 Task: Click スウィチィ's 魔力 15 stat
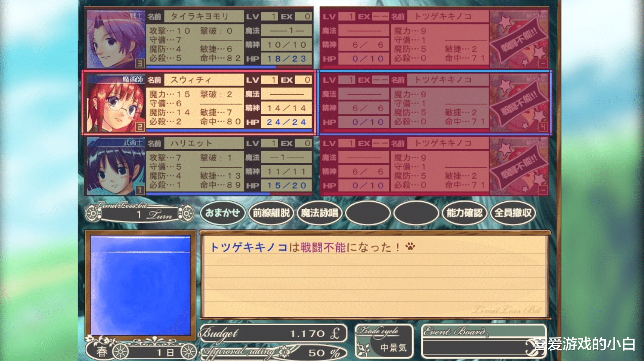[170, 94]
